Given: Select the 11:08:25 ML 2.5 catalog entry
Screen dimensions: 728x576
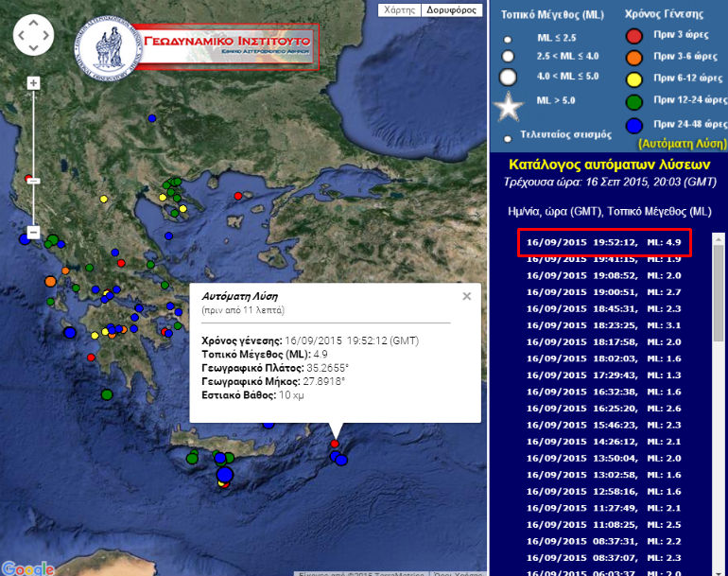Looking at the screenshot, I should [x=603, y=524].
